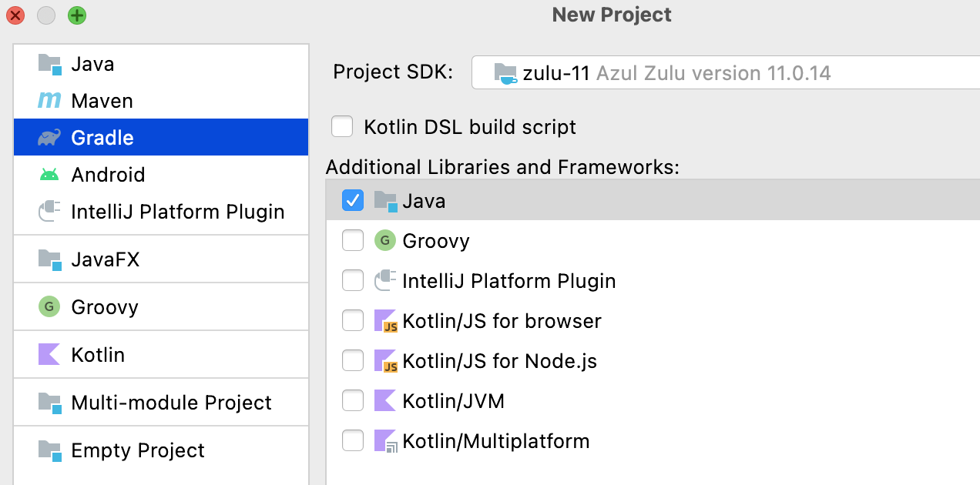Viewport: 980px width, 485px height.
Task: Select the Maven icon in the sidebar
Action: coord(48,101)
